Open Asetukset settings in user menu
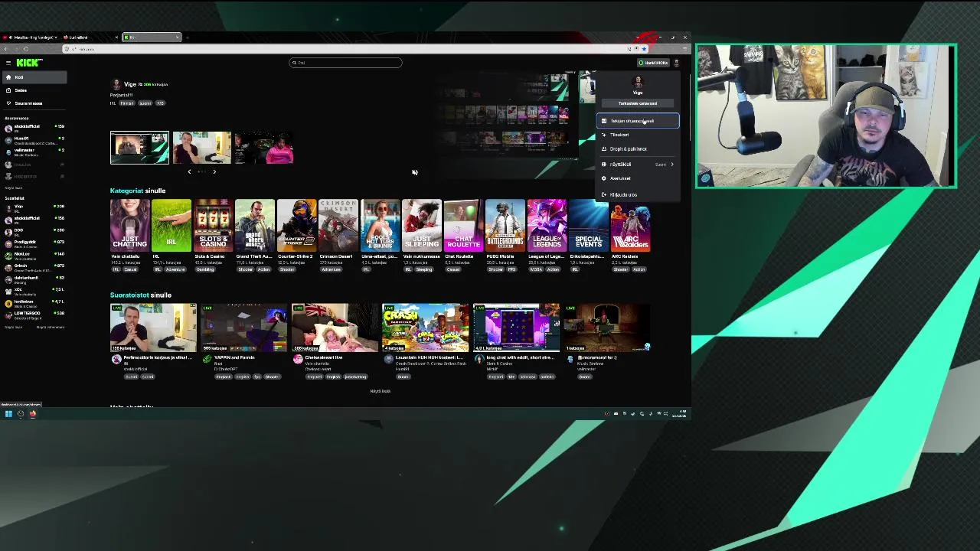The width and height of the screenshot is (980, 551). point(638,178)
